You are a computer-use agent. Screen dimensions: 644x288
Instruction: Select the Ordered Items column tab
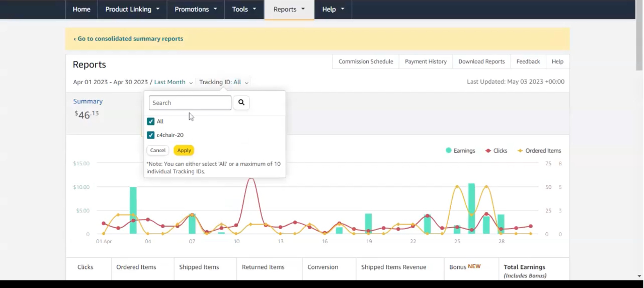136,267
